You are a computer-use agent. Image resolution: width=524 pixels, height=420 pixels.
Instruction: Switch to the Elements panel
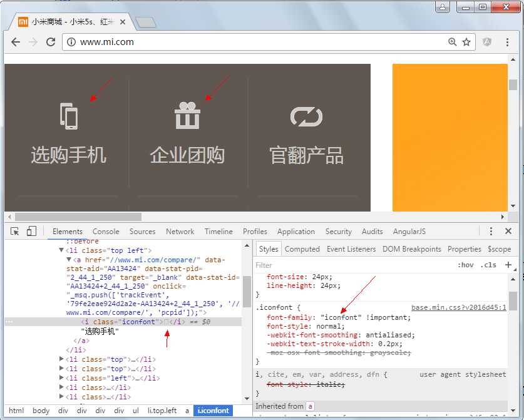68,232
